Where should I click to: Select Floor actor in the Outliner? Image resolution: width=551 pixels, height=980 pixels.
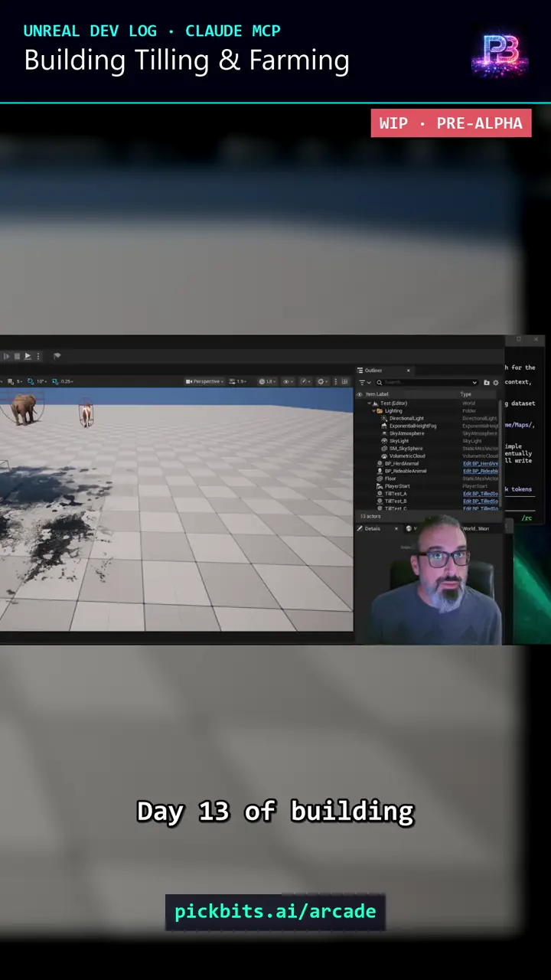(x=390, y=479)
